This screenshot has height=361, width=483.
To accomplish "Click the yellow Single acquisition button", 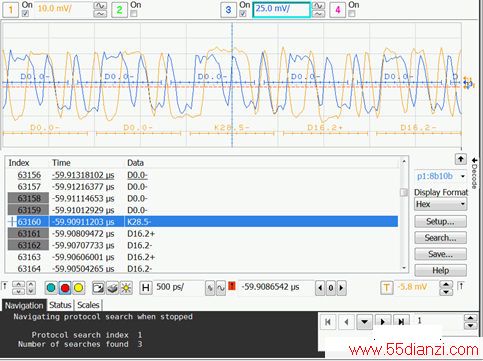I will [79, 288].
